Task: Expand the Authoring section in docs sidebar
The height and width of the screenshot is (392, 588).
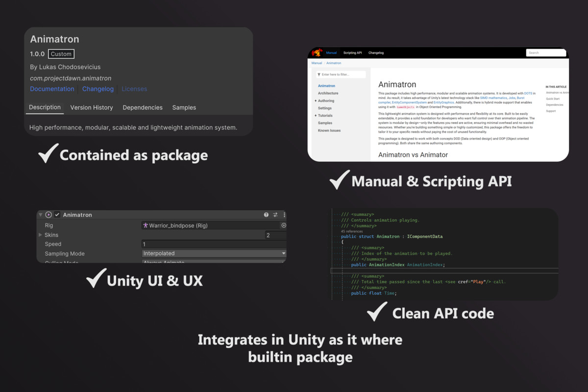Action: tap(316, 101)
